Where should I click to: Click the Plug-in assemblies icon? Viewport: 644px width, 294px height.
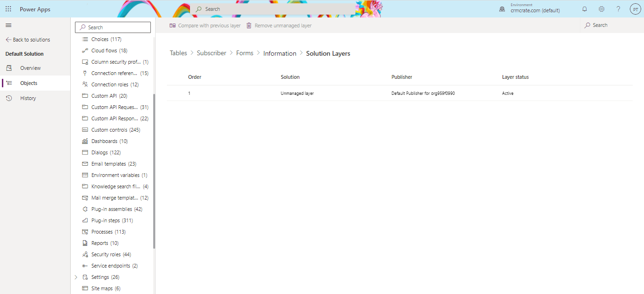84,209
